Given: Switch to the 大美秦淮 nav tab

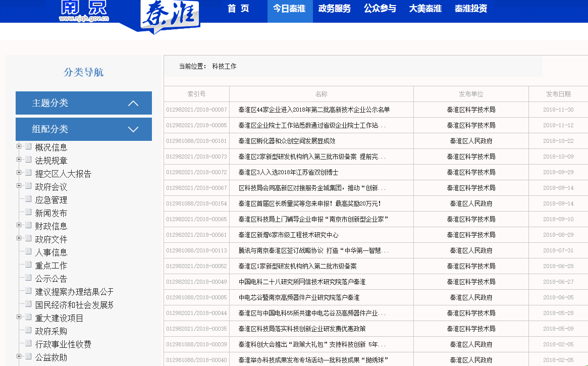Looking at the screenshot, I should (425, 9).
